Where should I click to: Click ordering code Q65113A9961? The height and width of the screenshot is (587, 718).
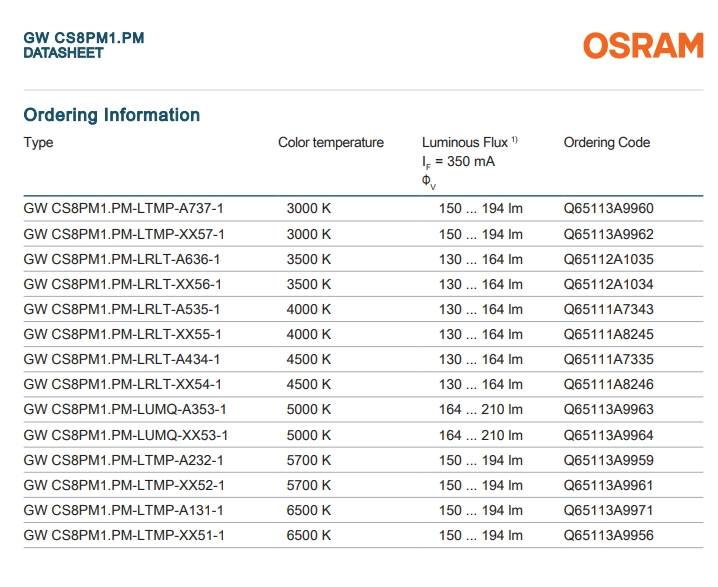(x=609, y=485)
